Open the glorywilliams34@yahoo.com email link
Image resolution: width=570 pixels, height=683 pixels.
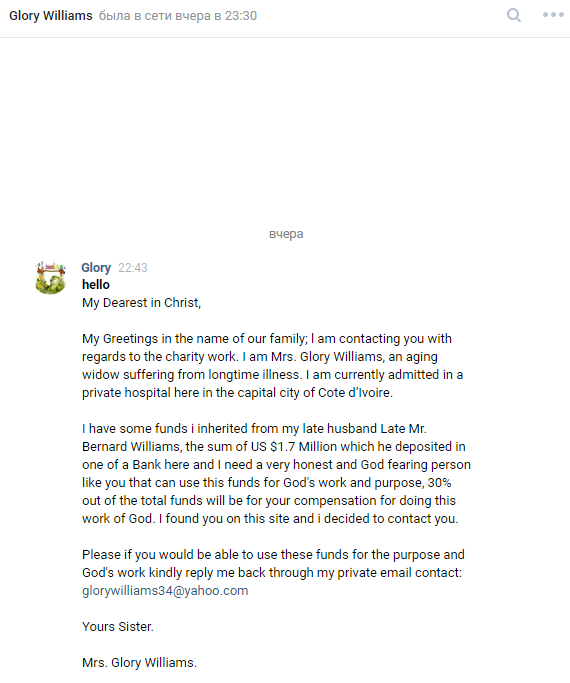(165, 591)
